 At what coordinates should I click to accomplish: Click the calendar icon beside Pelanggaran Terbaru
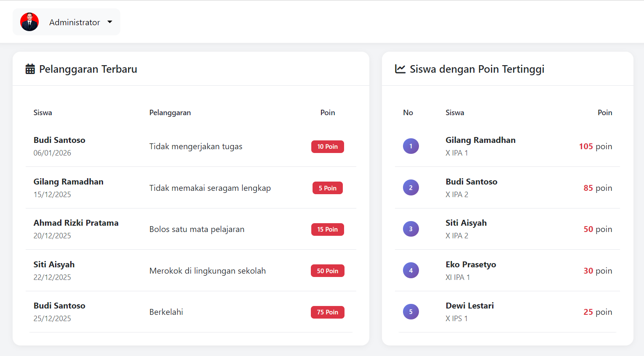click(30, 69)
